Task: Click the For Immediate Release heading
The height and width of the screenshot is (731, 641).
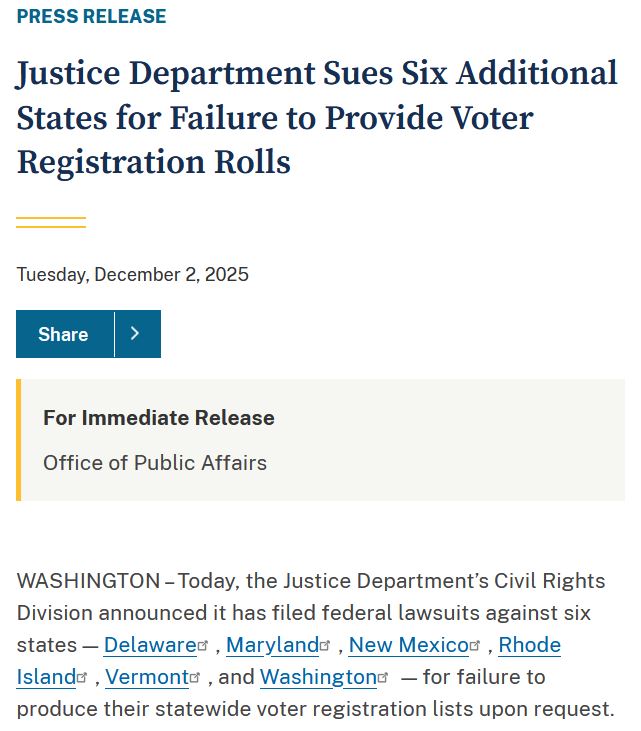Action: [x=158, y=418]
